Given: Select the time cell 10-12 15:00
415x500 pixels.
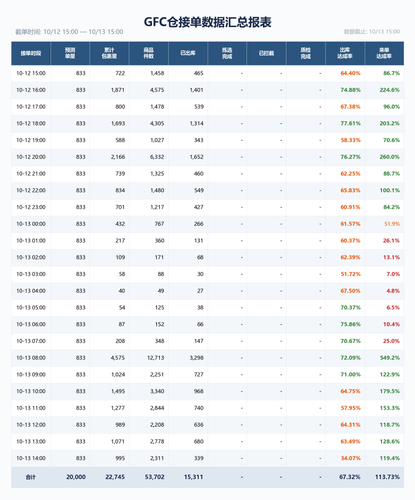Looking at the screenshot, I should 31,73.
